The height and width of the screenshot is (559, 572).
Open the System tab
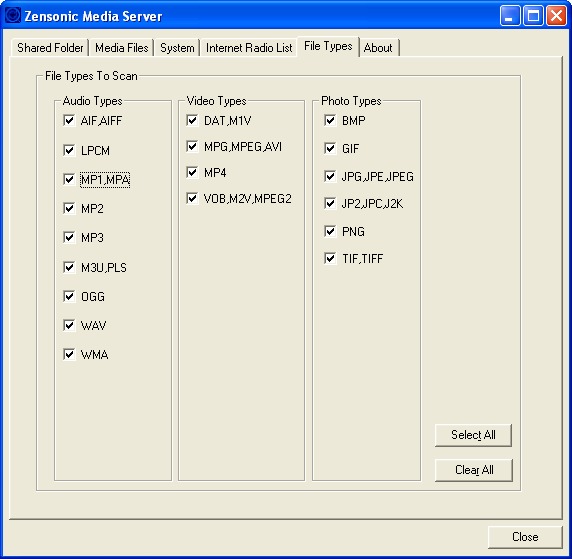coord(177,48)
